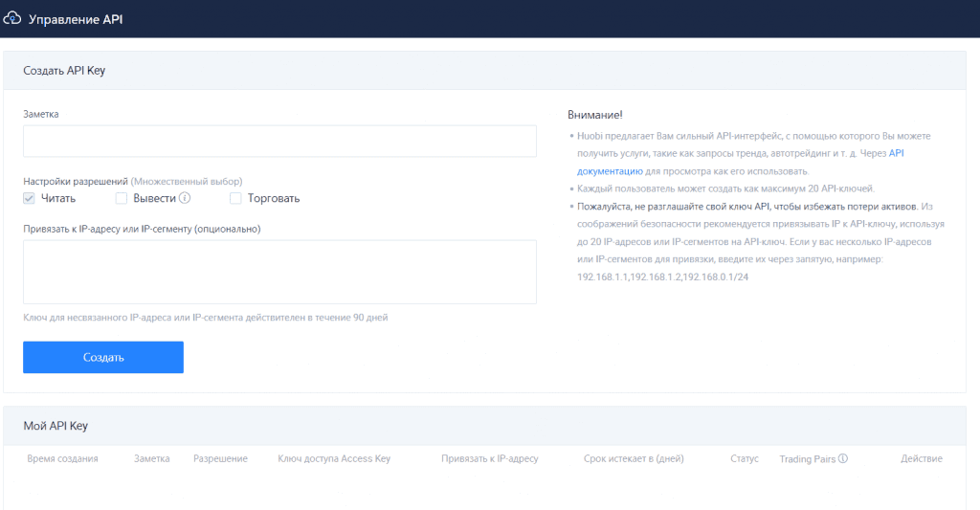The height and width of the screenshot is (510, 980).
Task: Click the Ключ доступа Access Key header
Action: coord(334,458)
